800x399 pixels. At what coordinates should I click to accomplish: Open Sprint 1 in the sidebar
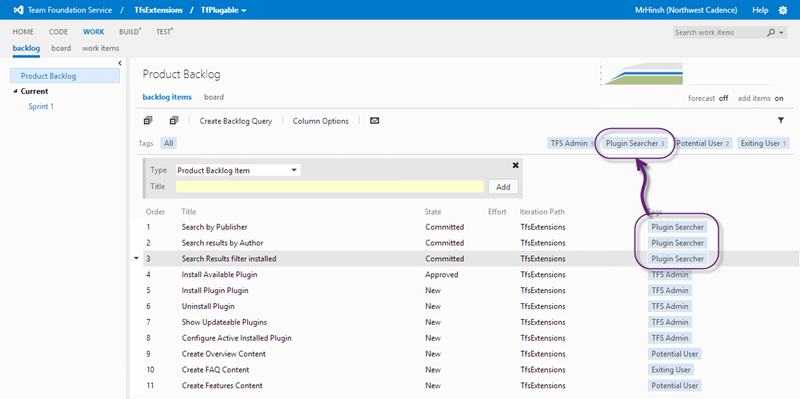[x=41, y=107]
